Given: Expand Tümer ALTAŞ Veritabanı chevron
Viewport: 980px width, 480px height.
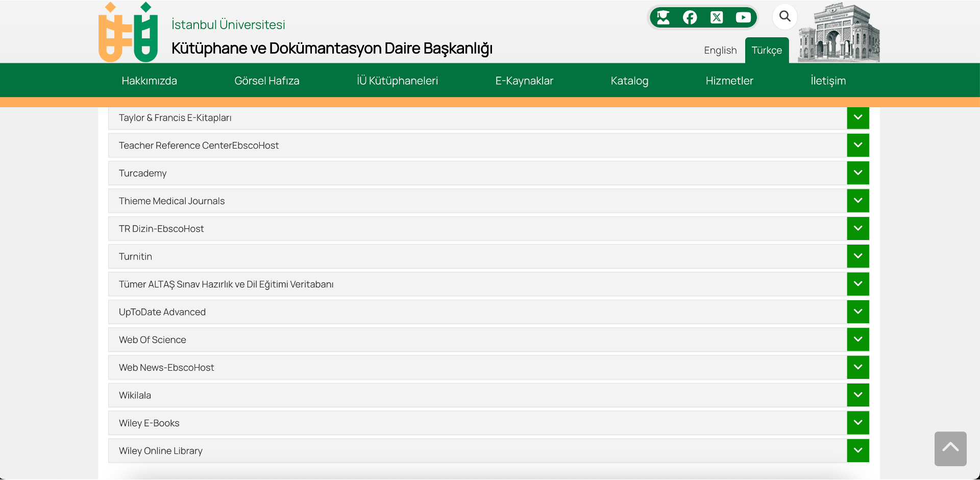Looking at the screenshot, I should pos(858,284).
